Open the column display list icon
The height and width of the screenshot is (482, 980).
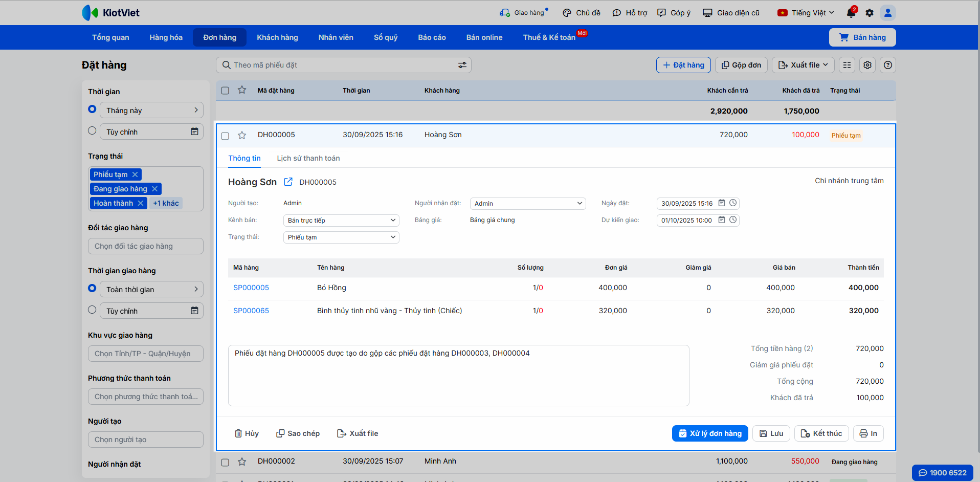847,65
